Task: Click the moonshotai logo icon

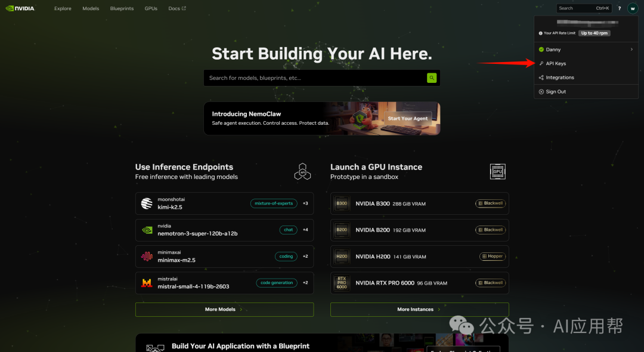Action: click(x=147, y=203)
